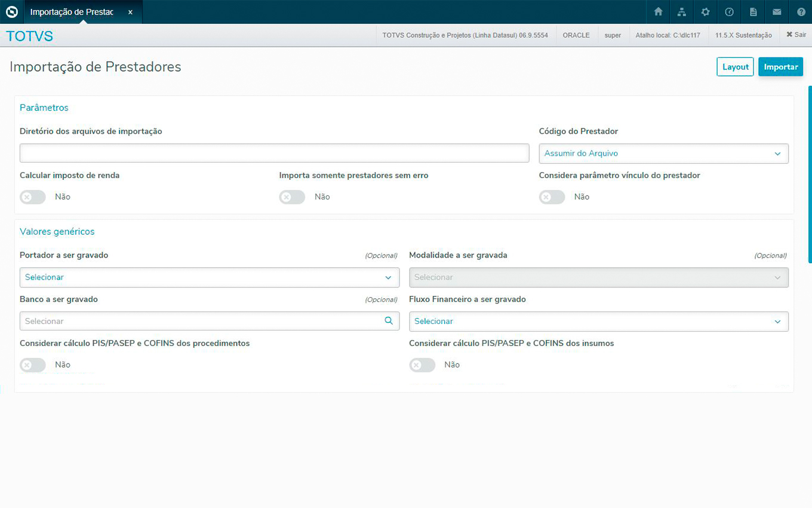
Task: Expand Fluxo Financeiro a ser gravado dropdown
Action: coord(598,322)
